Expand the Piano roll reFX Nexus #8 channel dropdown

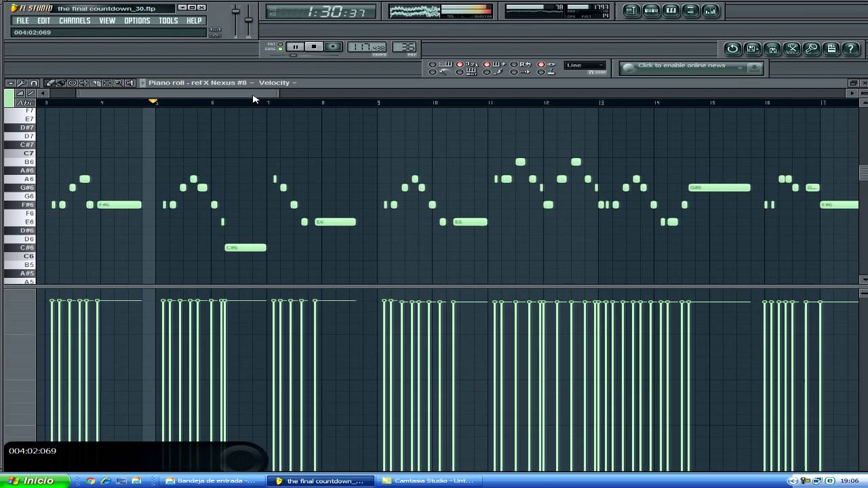pyautogui.click(x=252, y=83)
